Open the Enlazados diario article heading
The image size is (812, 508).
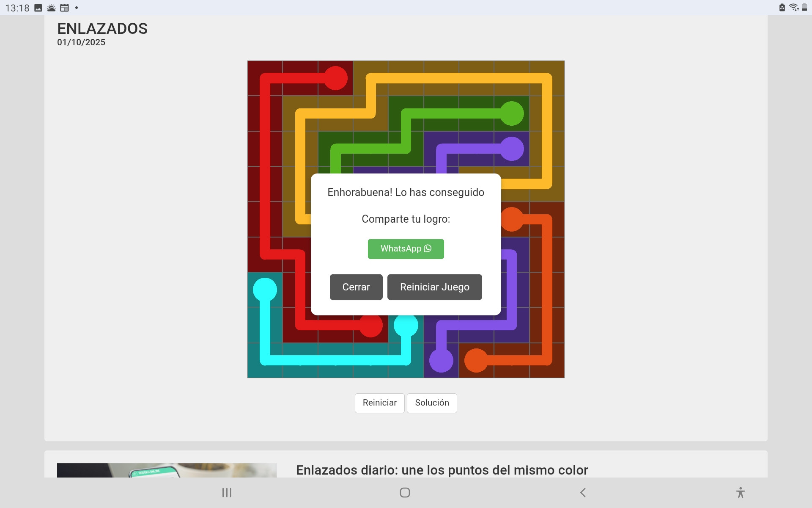(442, 470)
